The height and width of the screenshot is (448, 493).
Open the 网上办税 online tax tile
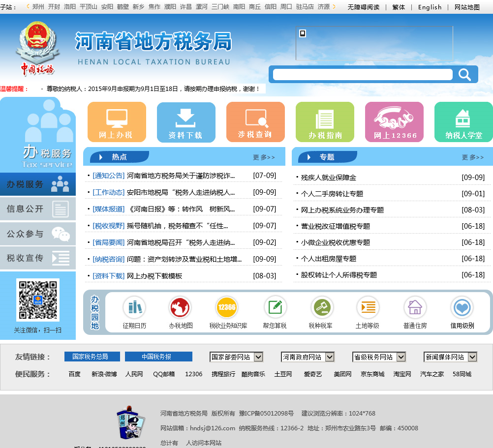(117, 122)
